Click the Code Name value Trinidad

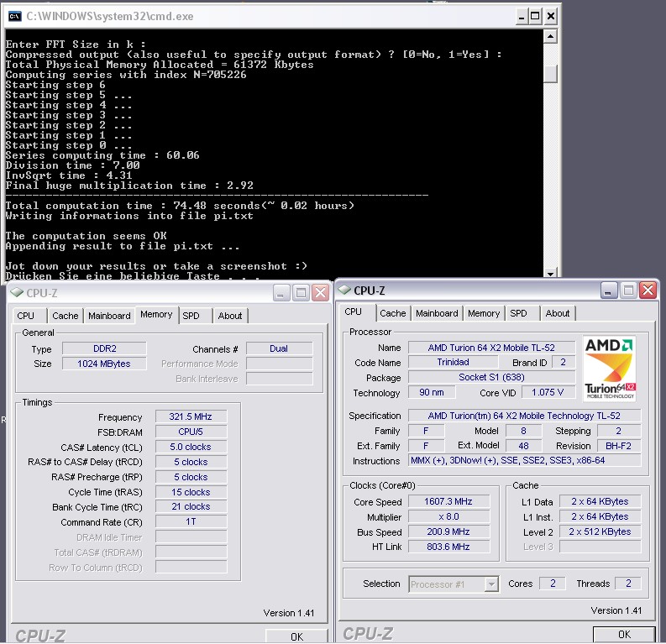[x=454, y=362]
